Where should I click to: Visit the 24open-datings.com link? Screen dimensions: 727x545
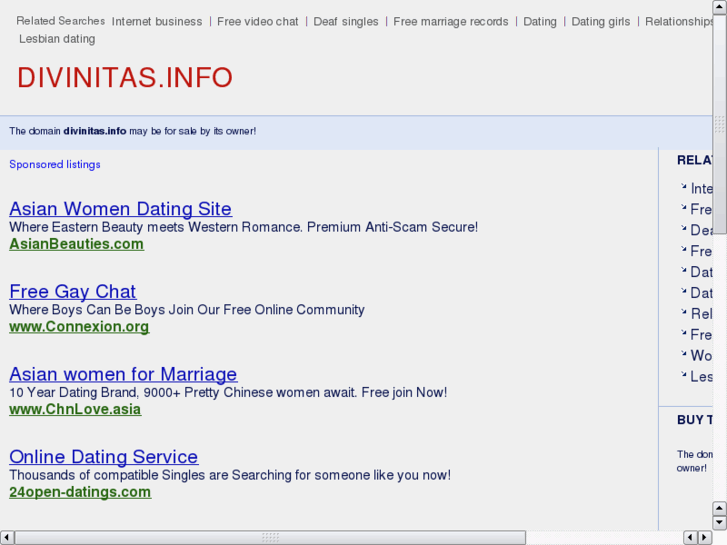coord(80,492)
